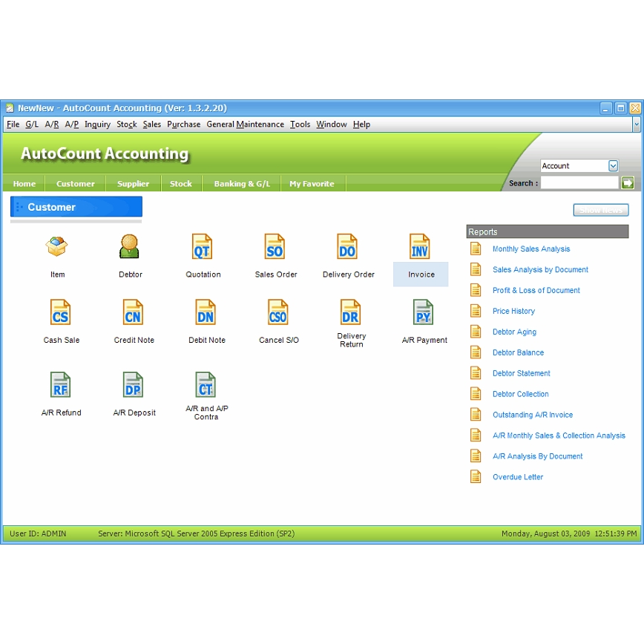Viewport: 644px width, 644px height.
Task: Click inside the Search text field
Action: tap(579, 183)
